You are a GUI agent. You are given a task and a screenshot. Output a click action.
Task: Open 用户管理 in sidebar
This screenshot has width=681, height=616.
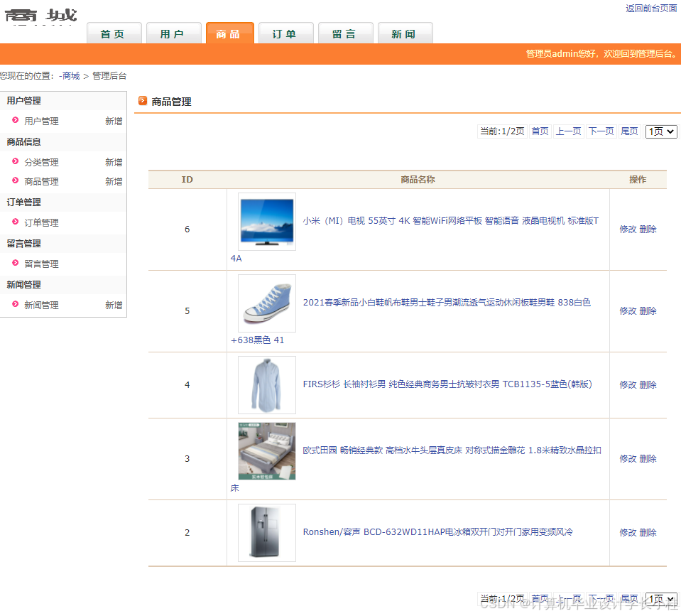[41, 121]
